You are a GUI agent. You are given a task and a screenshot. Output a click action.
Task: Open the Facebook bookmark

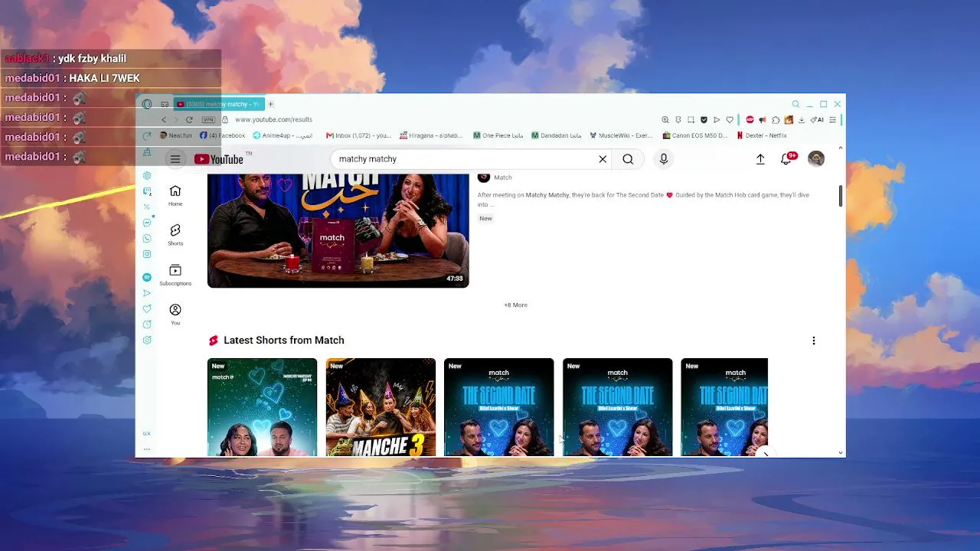tap(222, 135)
